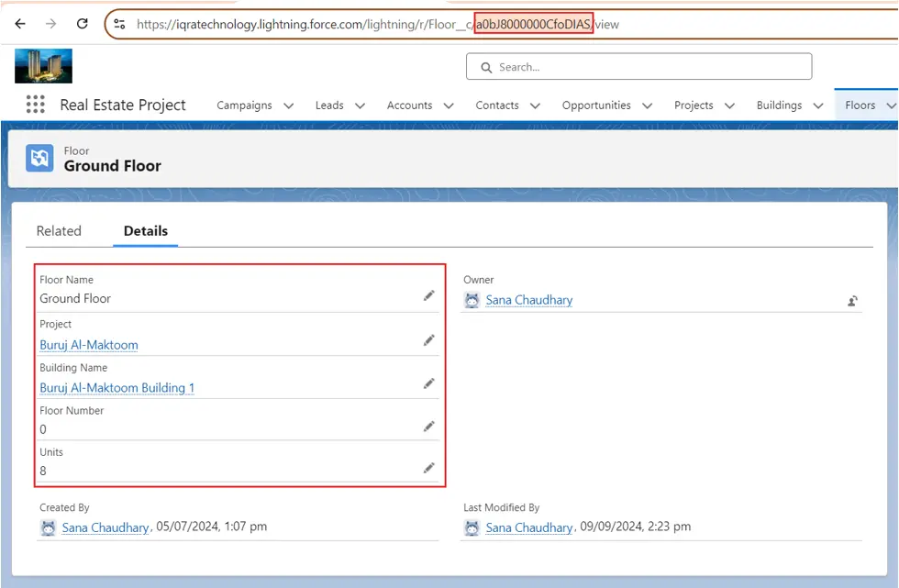Open Last Modified By Sana Chaudhary link
This screenshot has width=899, height=588.
[x=529, y=527]
